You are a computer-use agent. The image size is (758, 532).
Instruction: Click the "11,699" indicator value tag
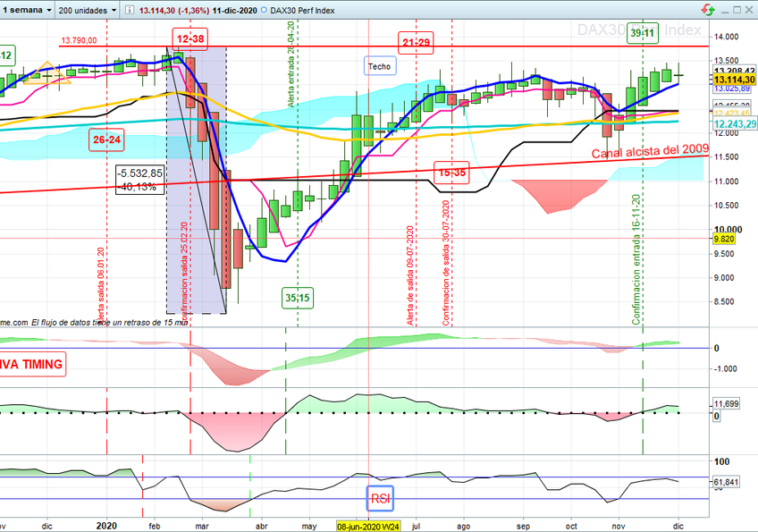pyautogui.click(x=726, y=404)
